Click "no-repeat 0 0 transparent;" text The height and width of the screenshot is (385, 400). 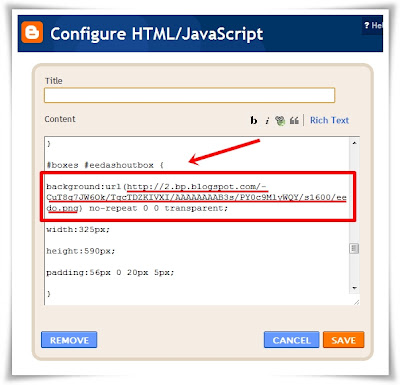[x=159, y=208]
